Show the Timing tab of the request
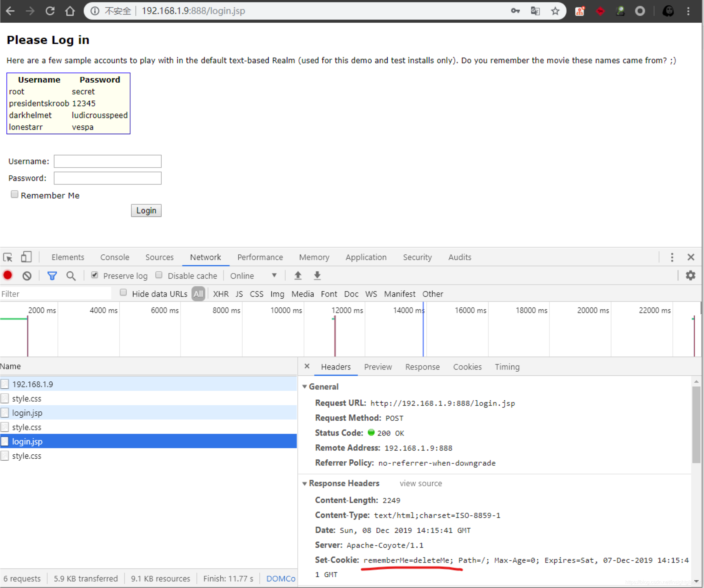 tap(507, 367)
